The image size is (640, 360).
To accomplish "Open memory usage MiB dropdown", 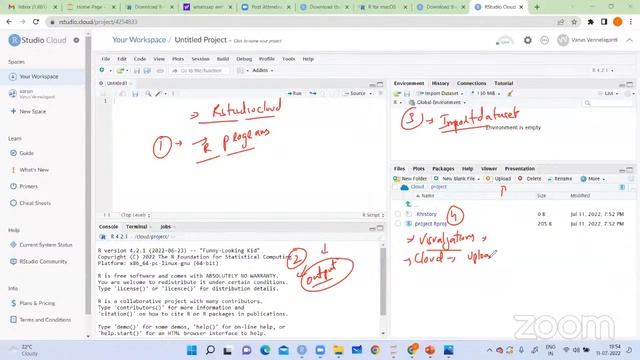I will 486,93.
